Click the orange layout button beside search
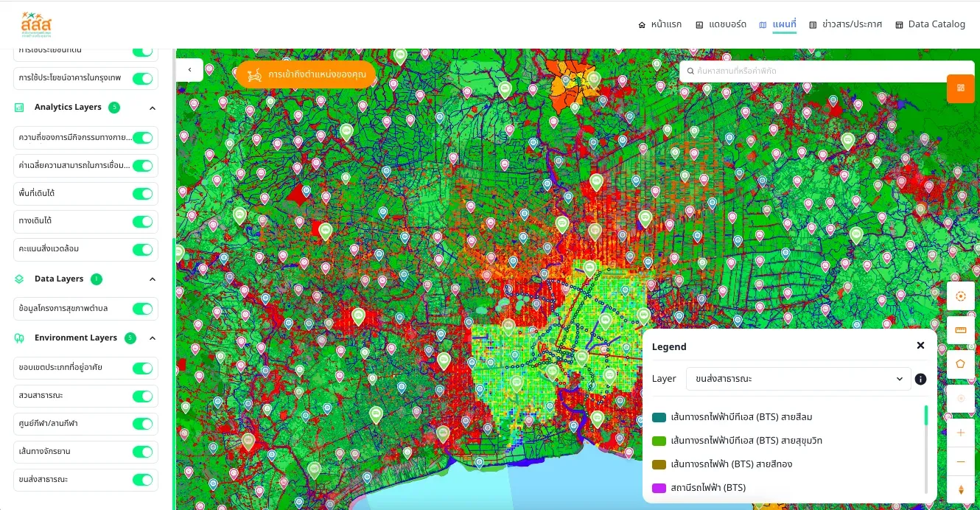Screen dimensions: 980x510 (961, 88)
